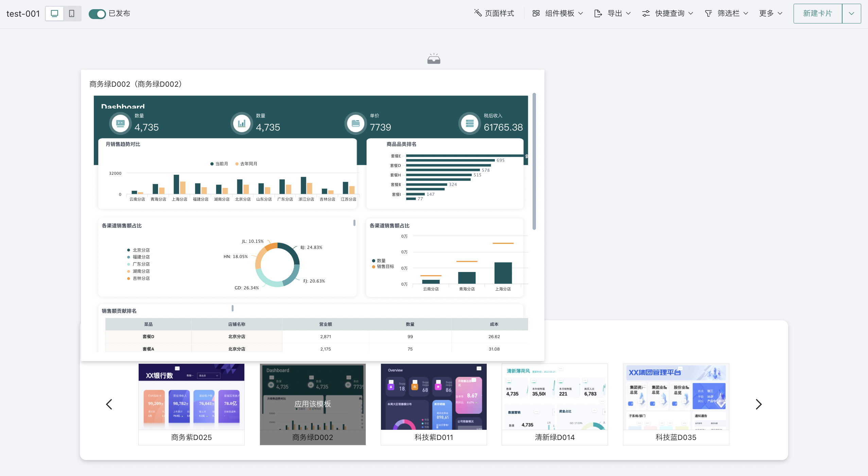Go to next templates with right arrow
The image size is (868, 476).
759,404
